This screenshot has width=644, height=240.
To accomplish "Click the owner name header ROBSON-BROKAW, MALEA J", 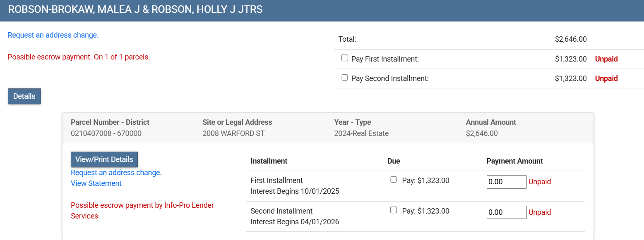I will [x=135, y=10].
